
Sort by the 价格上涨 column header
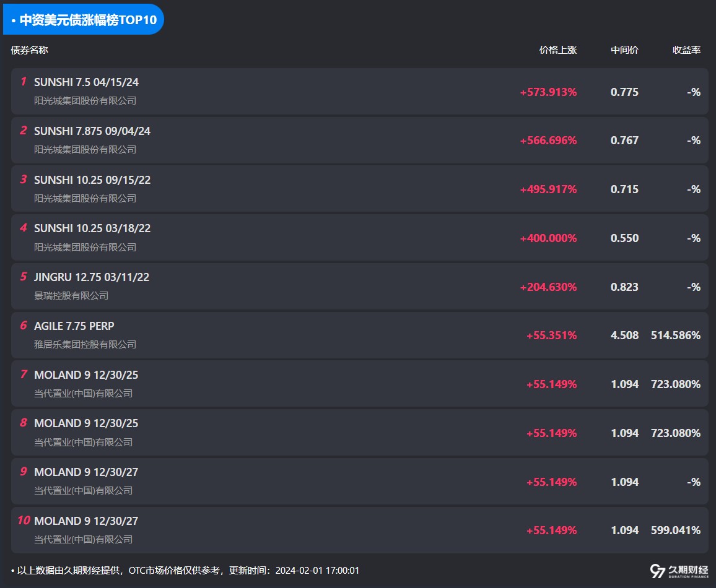pos(557,50)
